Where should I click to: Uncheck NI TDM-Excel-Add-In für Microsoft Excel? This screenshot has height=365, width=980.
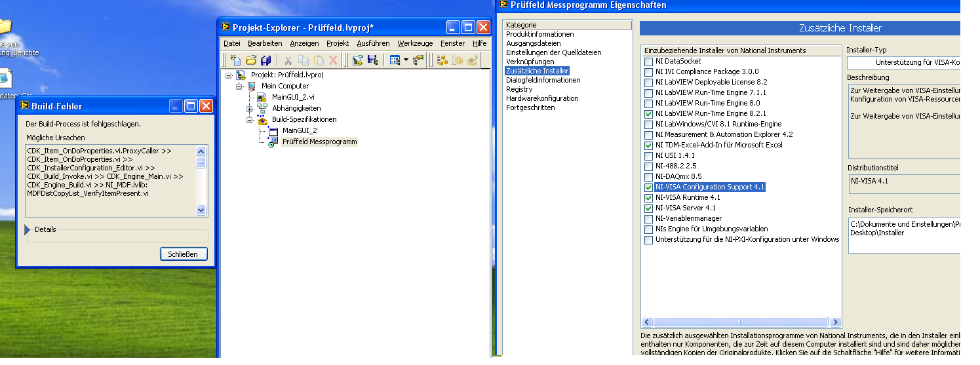click(649, 145)
